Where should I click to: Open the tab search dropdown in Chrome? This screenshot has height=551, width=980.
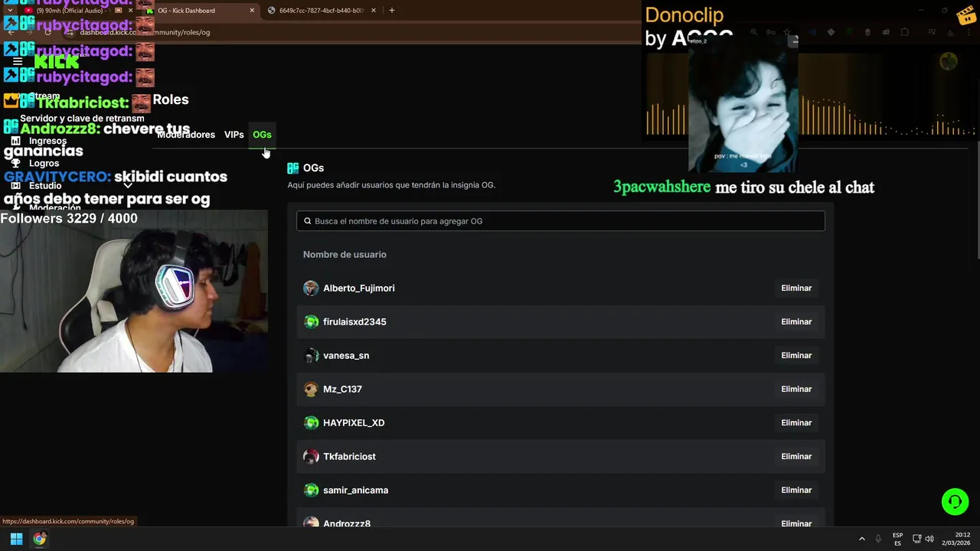(9, 11)
